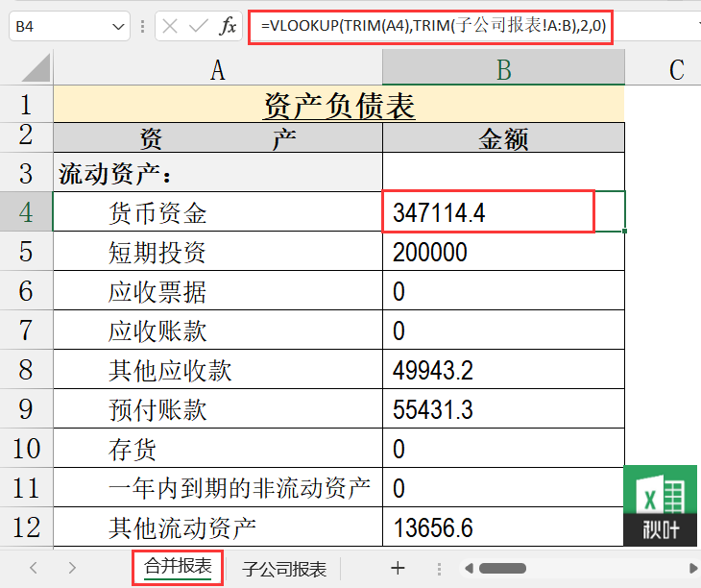This screenshot has width=701, height=588.
Task: Select row 10 header
Action: click(26, 448)
